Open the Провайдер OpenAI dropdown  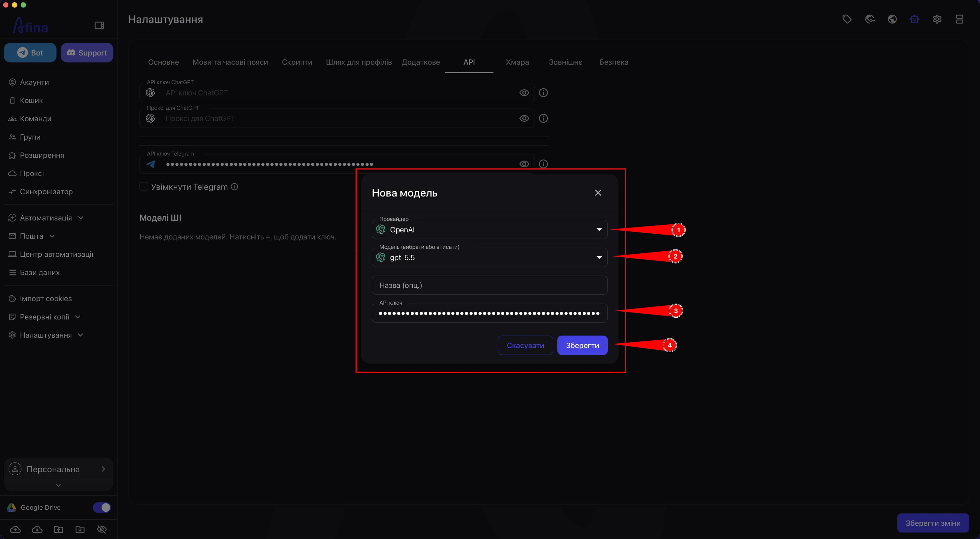(490, 230)
